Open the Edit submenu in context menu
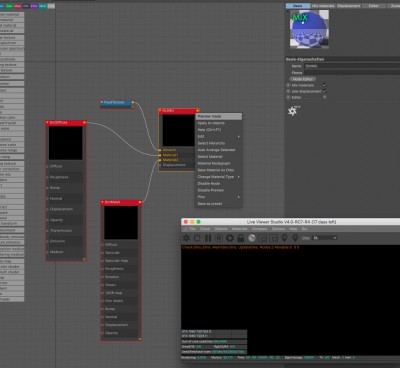400x368 pixels. (218, 137)
